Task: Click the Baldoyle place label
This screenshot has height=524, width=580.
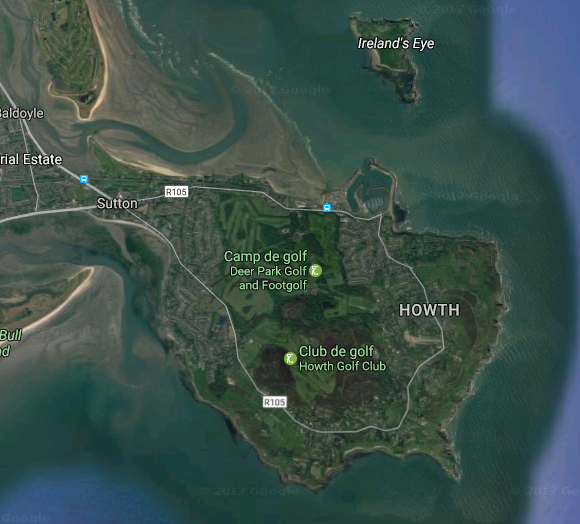Action: tap(21, 113)
